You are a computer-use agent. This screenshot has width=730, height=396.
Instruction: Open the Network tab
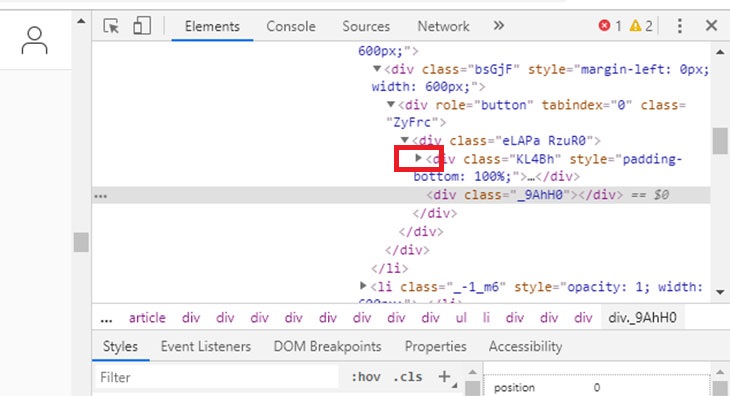(x=443, y=26)
